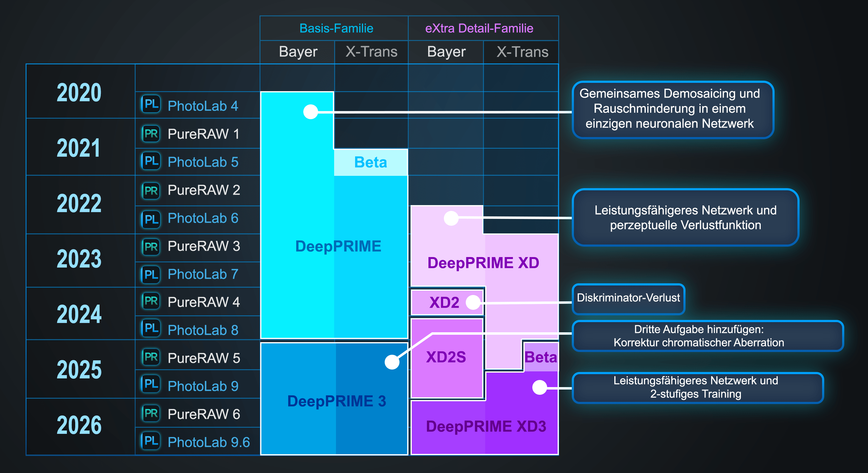Image resolution: width=868 pixels, height=473 pixels.
Task: Click the PL icon beside PhotoLab 9.6
Action: (151, 441)
